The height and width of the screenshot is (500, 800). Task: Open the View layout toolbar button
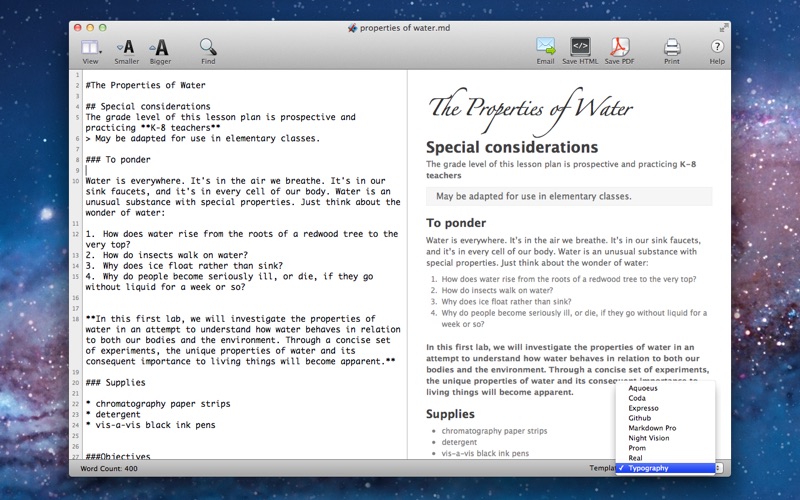(91, 52)
